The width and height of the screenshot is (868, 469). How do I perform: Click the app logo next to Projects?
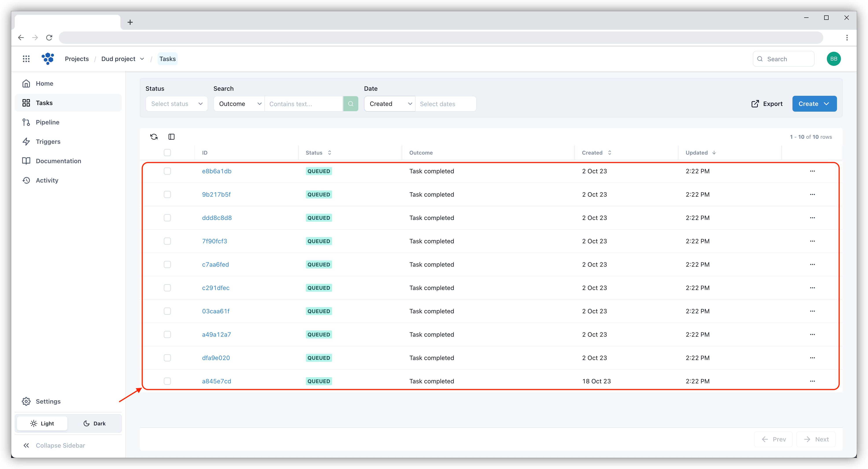(48, 59)
